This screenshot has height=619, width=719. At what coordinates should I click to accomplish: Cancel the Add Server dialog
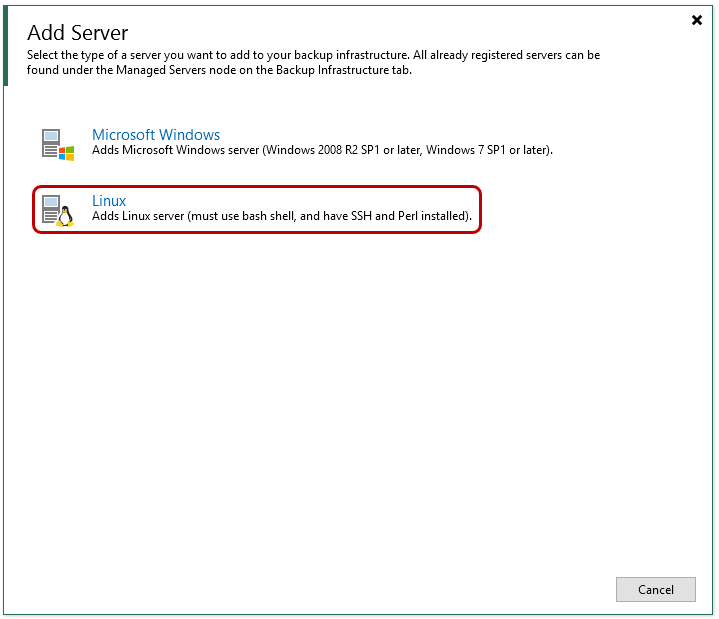pos(656,589)
